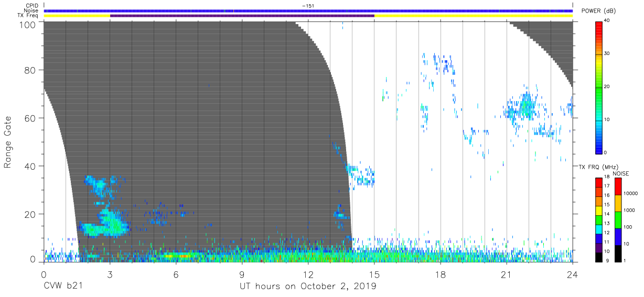Click the 18 tick on UT hours axis

pyautogui.click(x=441, y=274)
